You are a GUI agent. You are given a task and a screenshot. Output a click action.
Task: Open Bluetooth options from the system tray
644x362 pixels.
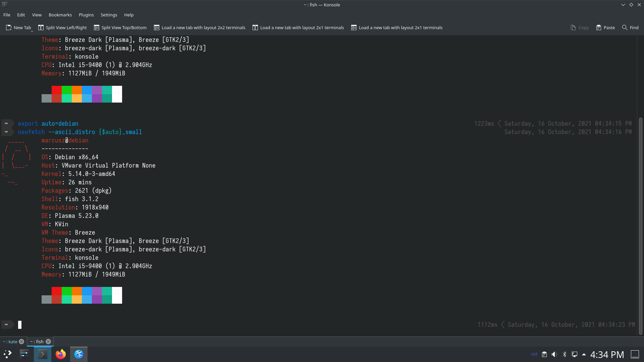click(x=565, y=354)
